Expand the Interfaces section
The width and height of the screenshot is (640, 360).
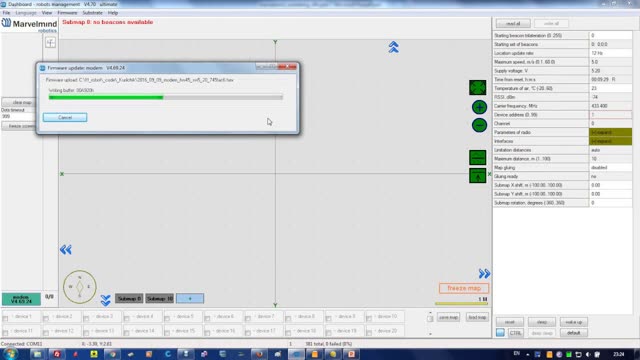tap(610, 141)
